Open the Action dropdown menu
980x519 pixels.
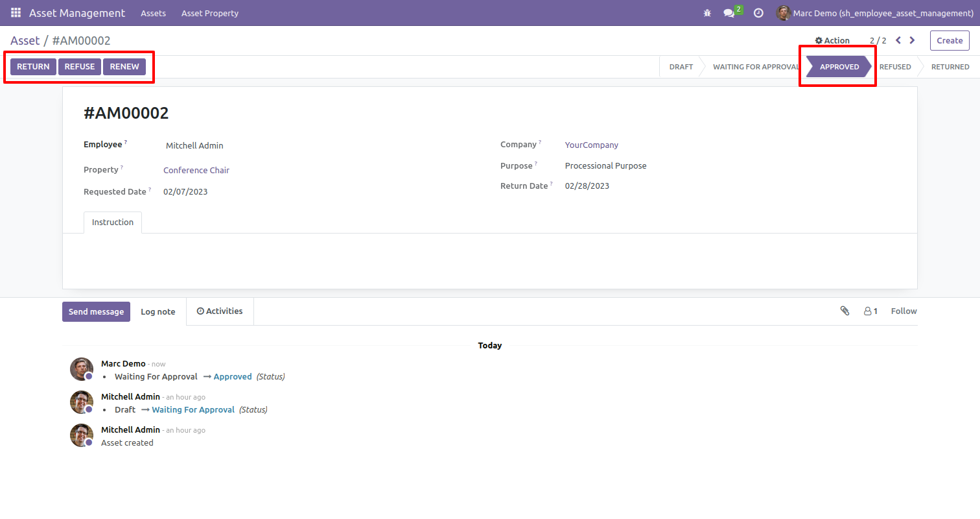pos(832,40)
